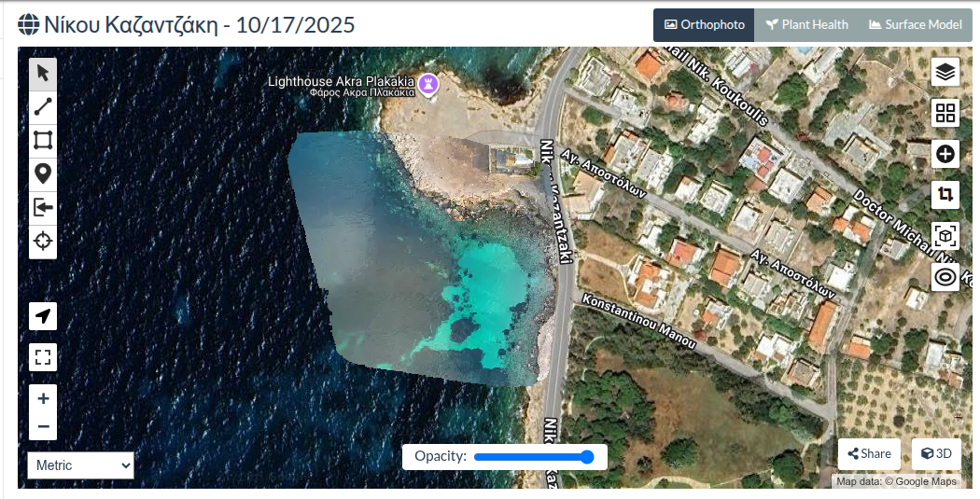Switch to Plant Health tab
The width and height of the screenshot is (980, 499).
807,25
